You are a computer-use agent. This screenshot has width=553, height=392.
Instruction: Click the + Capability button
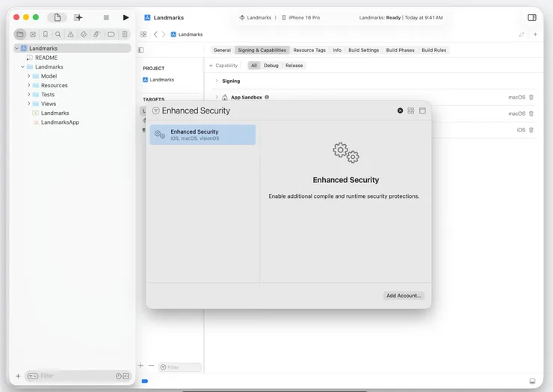(x=223, y=66)
